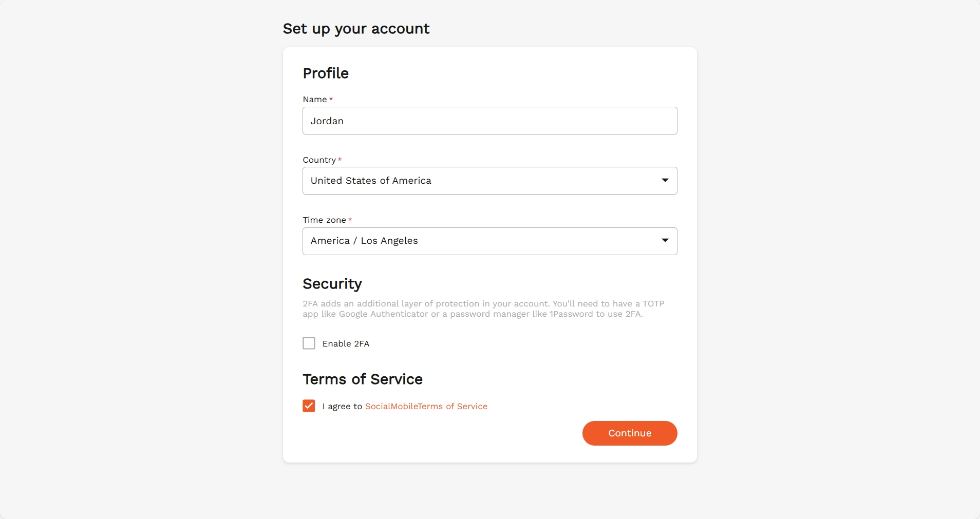The image size is (980, 519).
Task: Click the empty Enable 2FA checkbox square
Action: coord(309,343)
